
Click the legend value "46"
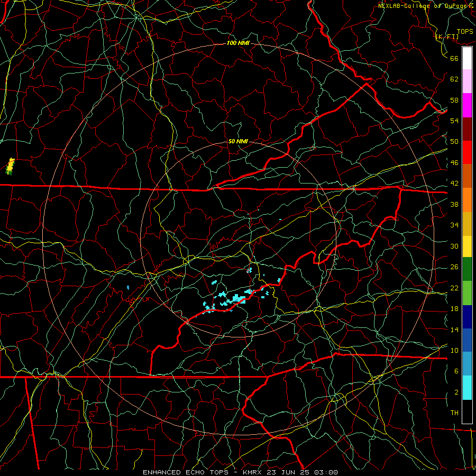coord(454,163)
